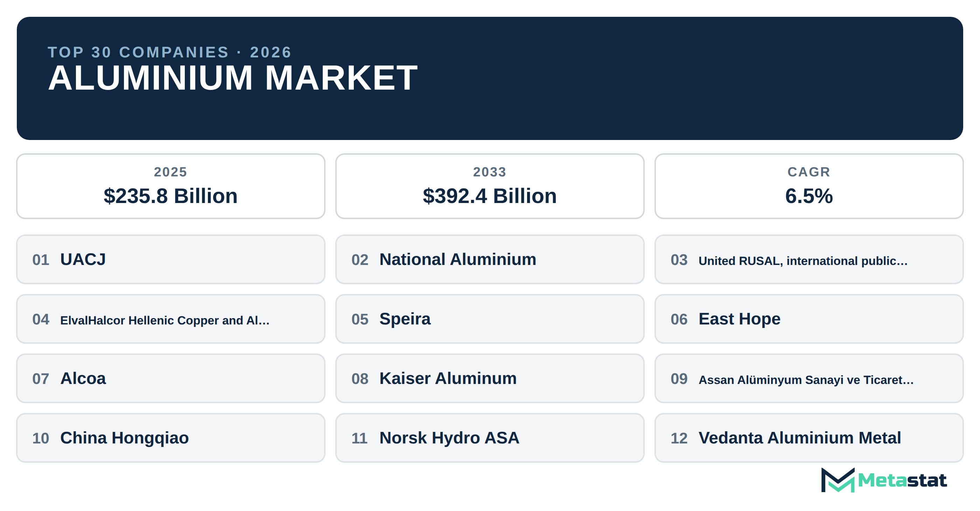Open the 02 National Aluminium card
This screenshot has height=511, width=980.
click(490, 259)
